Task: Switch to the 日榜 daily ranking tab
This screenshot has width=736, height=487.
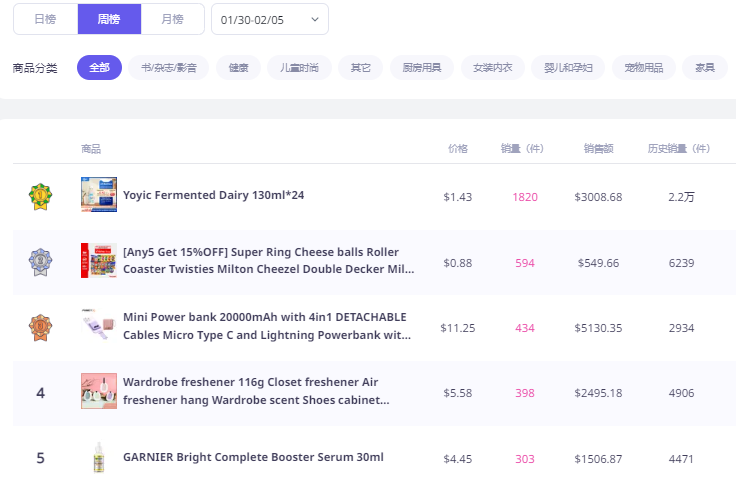Action: click(x=46, y=19)
